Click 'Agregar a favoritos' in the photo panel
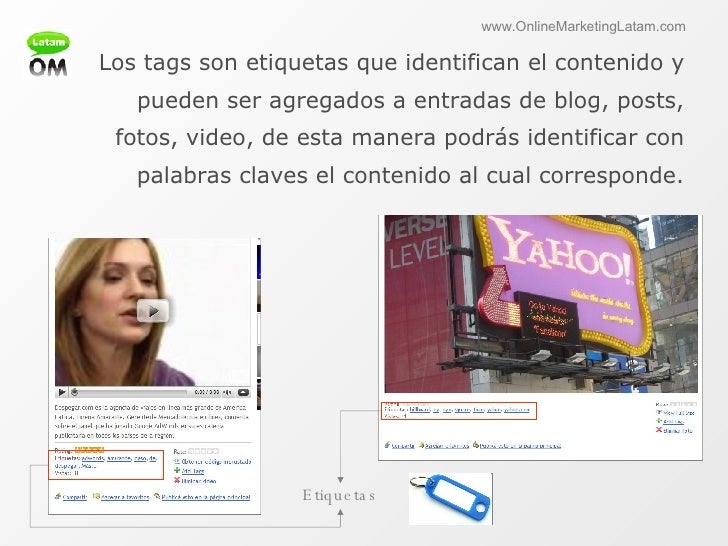 [447, 446]
